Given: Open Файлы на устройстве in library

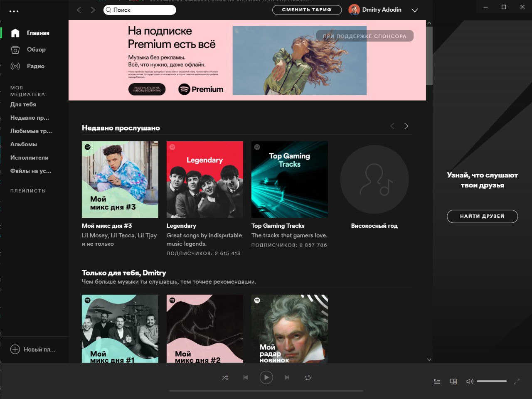Looking at the screenshot, I should click(31, 171).
